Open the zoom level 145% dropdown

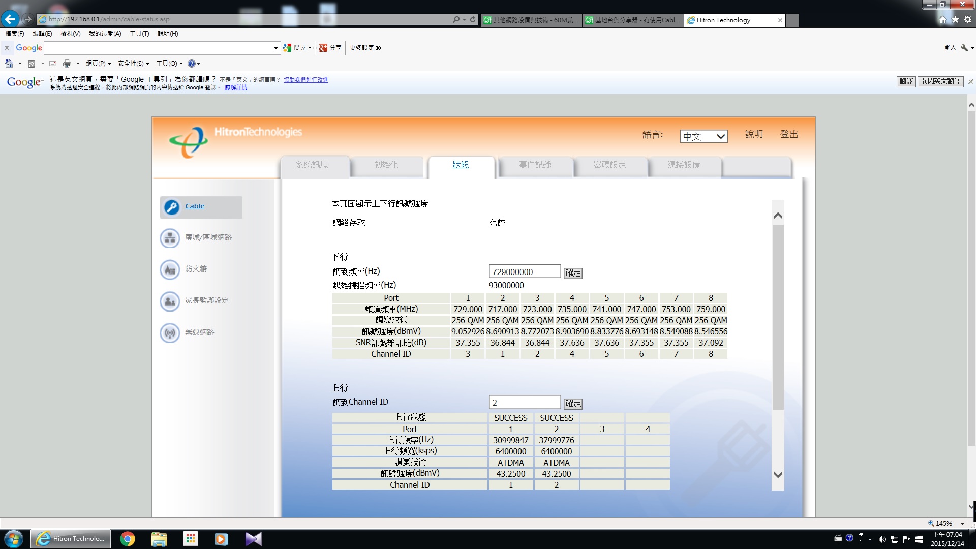(962, 523)
